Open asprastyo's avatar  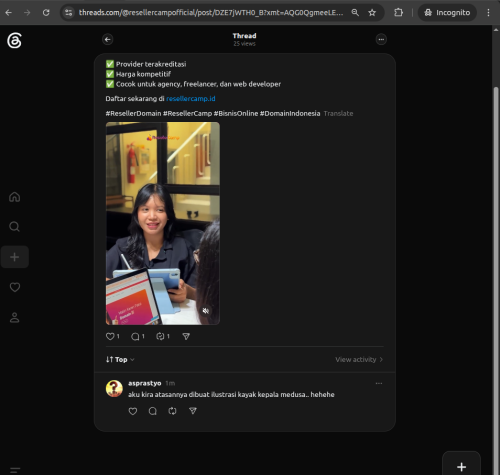114,388
